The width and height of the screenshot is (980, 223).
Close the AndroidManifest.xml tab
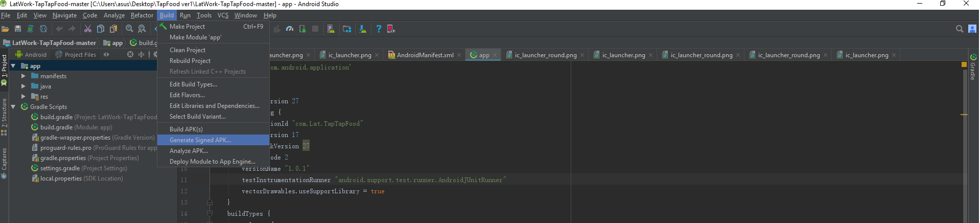pyautogui.click(x=459, y=55)
